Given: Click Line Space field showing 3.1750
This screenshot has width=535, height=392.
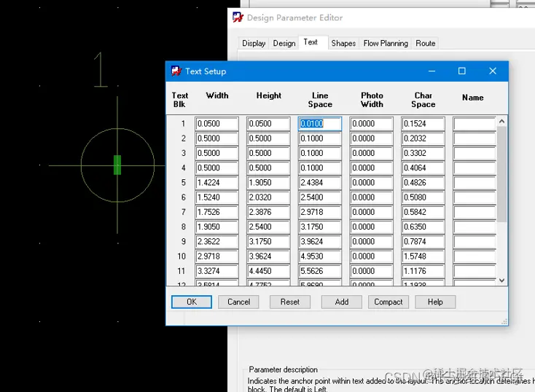Looking at the screenshot, I should coord(320,227).
